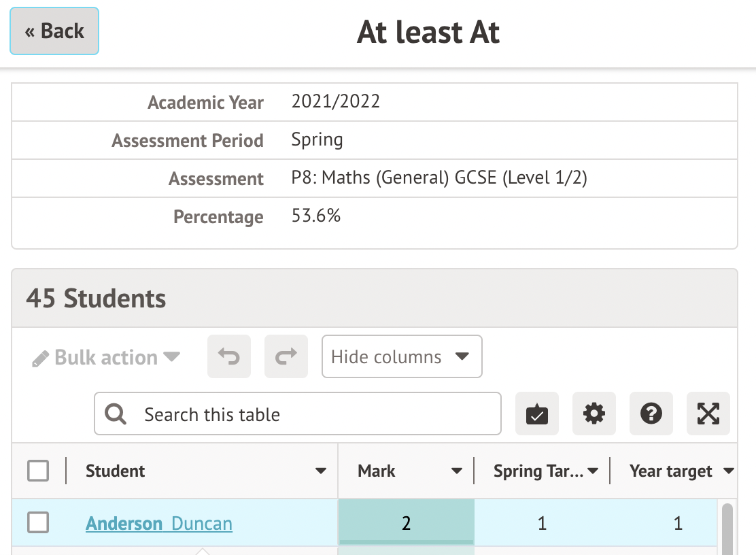756x555 pixels.
Task: Click the redo arrow icon
Action: pos(286,356)
